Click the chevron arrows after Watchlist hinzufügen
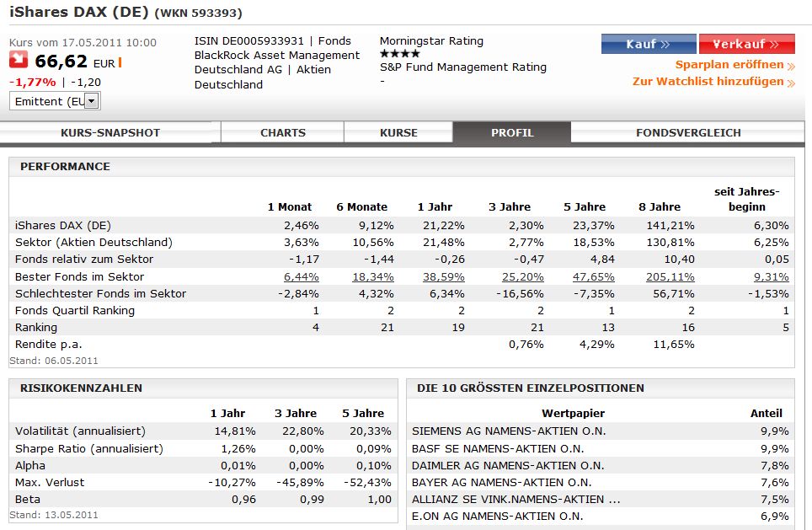 [791, 82]
